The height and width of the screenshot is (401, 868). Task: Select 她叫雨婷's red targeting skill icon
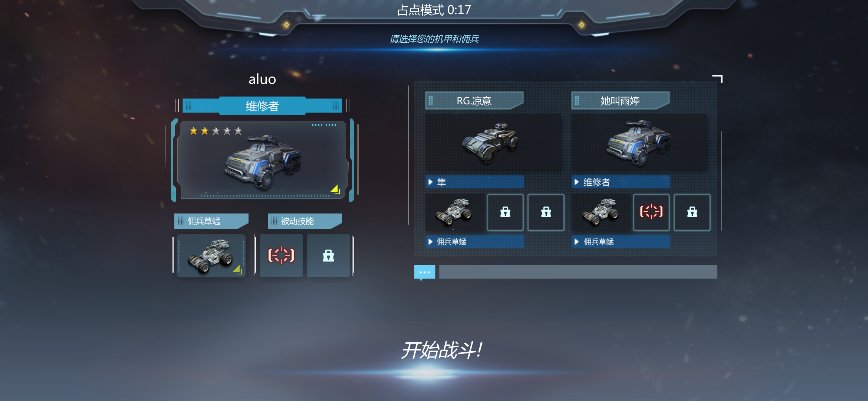coord(651,212)
